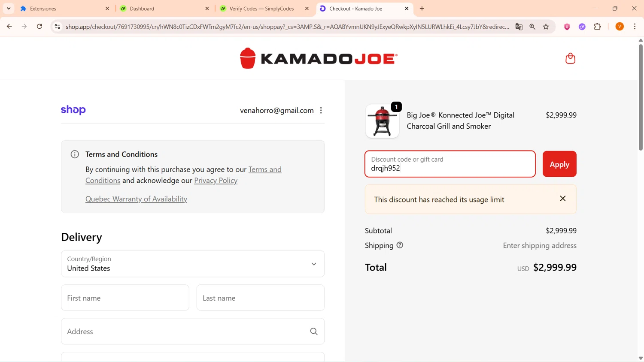
Task: Open the Terms and Conditions link
Action: tap(183, 175)
